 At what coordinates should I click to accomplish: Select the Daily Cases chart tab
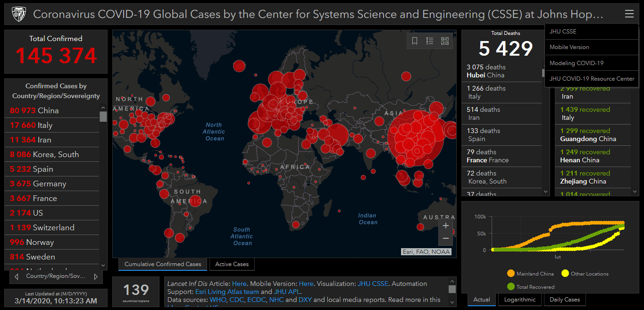[565, 300]
